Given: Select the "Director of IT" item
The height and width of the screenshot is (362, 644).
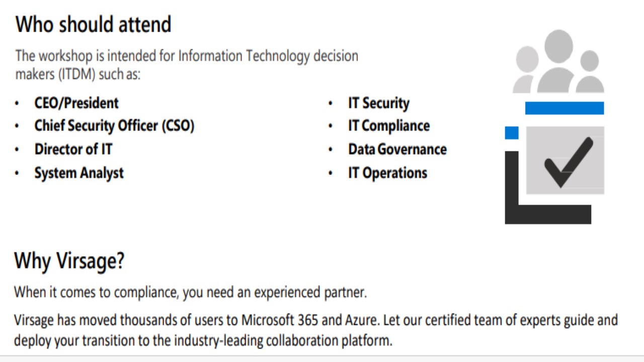Looking at the screenshot, I should tap(73, 149).
